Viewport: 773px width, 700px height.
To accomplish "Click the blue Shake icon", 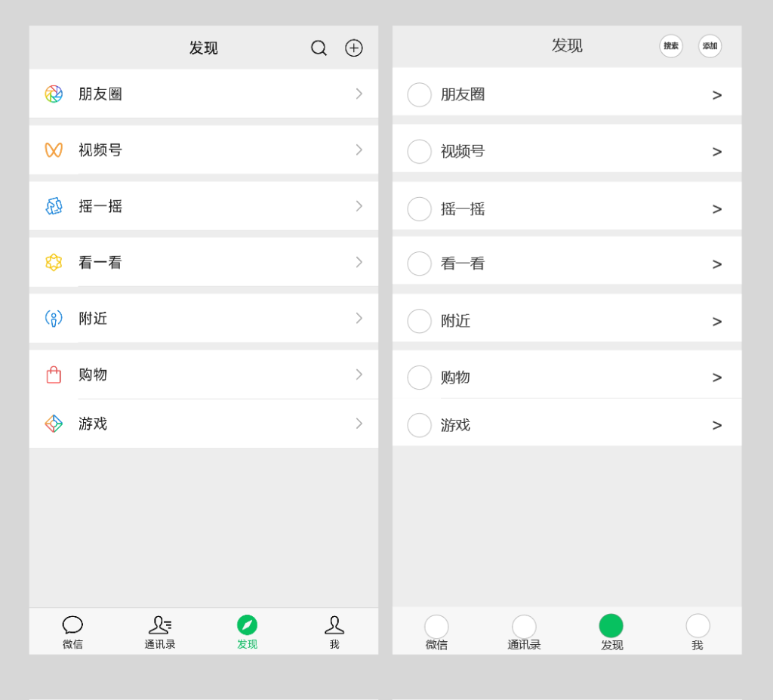I will [54, 206].
